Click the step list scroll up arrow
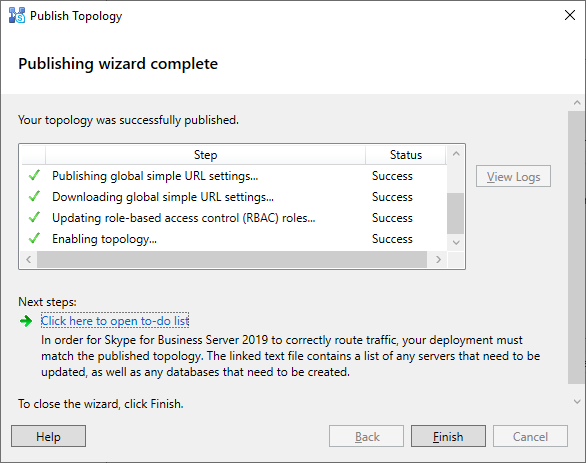The width and height of the screenshot is (586, 463). [x=456, y=154]
